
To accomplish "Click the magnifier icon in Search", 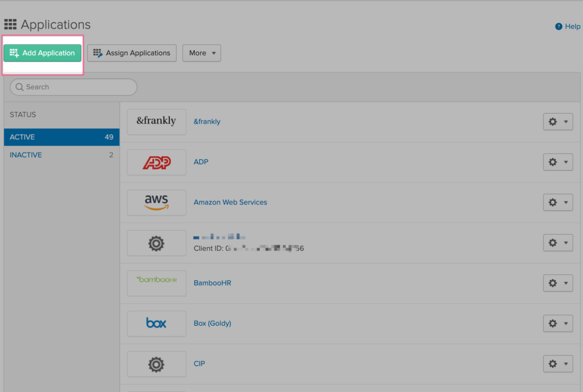I will [19, 87].
